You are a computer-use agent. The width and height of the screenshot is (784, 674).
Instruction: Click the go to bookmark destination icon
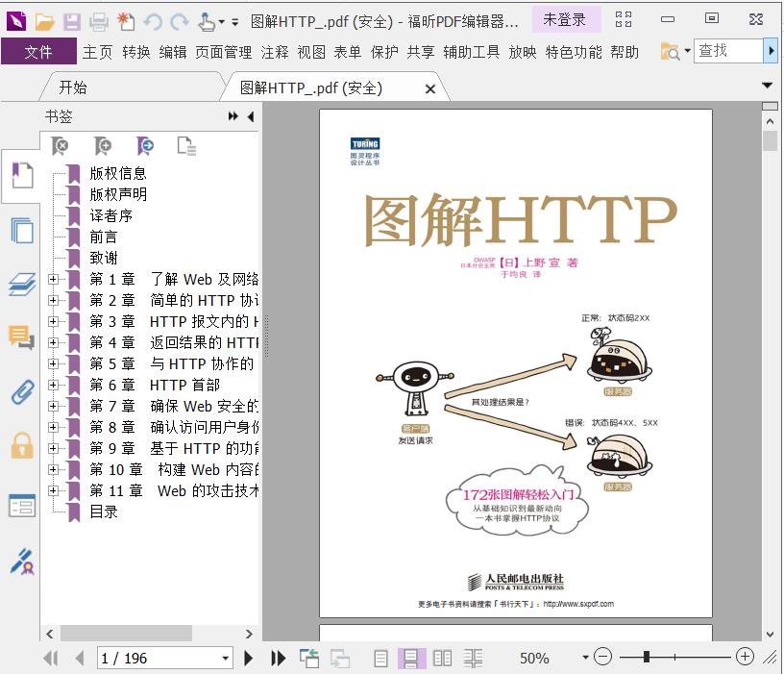pos(145,146)
